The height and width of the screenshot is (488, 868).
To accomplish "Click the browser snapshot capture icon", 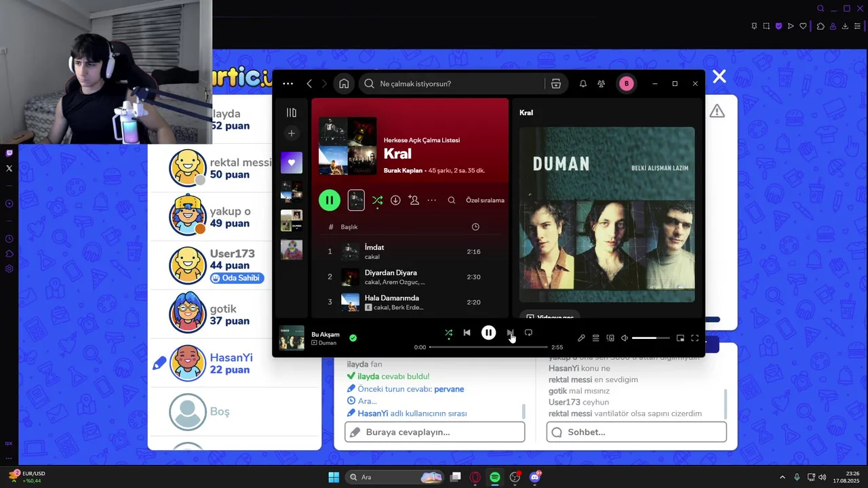I will [766, 26].
